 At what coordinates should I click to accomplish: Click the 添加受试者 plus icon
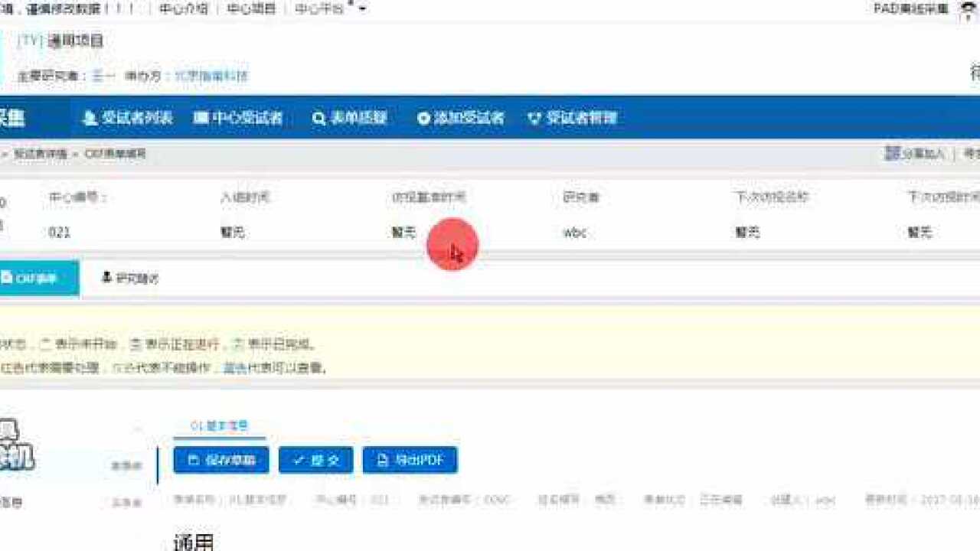click(x=423, y=118)
